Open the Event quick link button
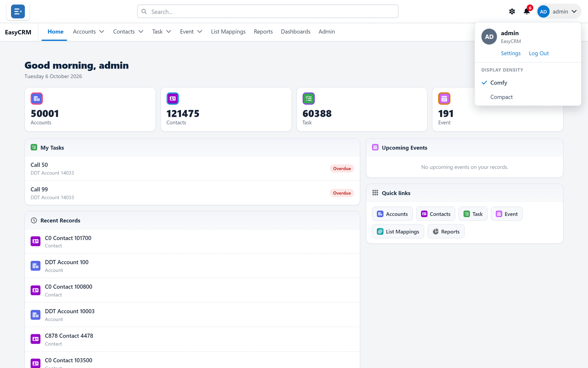 pyautogui.click(x=507, y=214)
